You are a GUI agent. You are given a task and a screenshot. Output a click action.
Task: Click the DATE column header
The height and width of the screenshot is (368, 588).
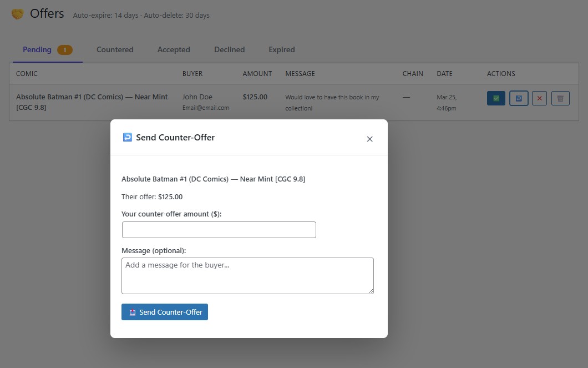(444, 73)
